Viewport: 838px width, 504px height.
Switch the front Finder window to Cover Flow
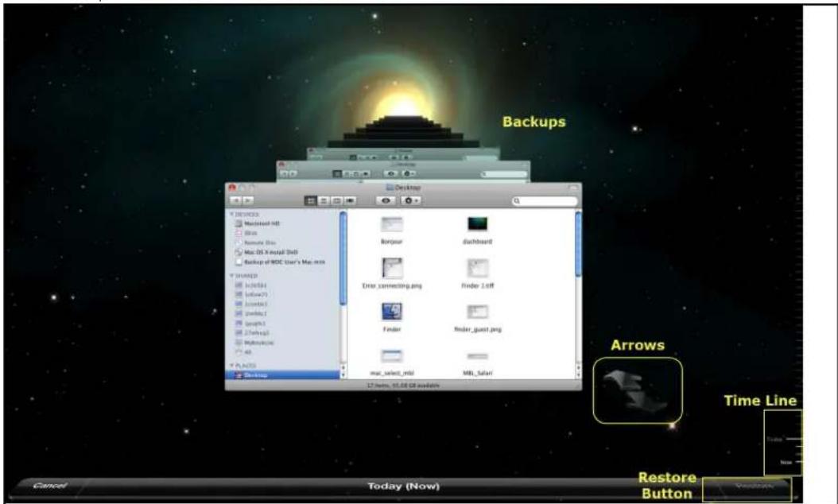pos(350,200)
